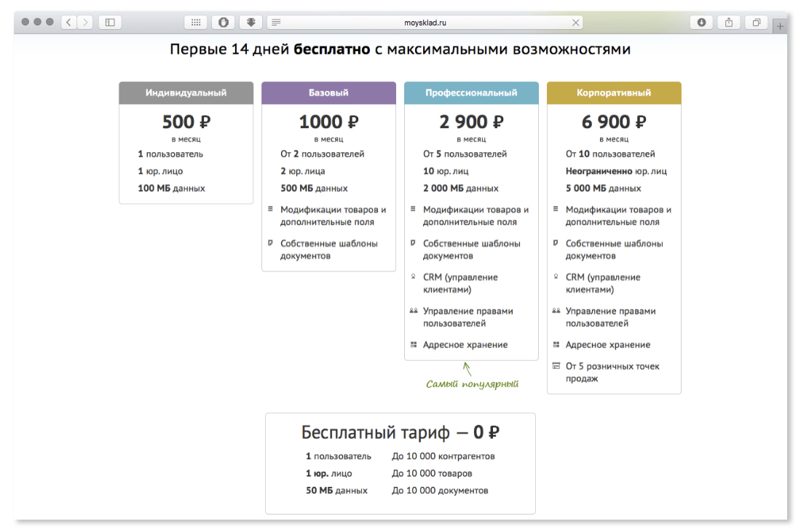Select the Индивидуальный plan header
Viewport: 801px width, 532px height.
click(186, 93)
